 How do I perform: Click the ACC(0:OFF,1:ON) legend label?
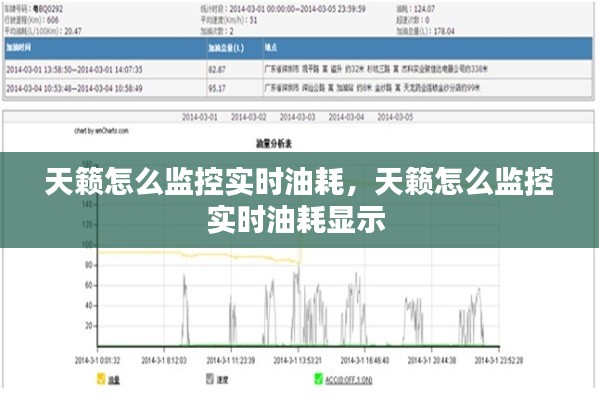pyautogui.click(x=349, y=380)
